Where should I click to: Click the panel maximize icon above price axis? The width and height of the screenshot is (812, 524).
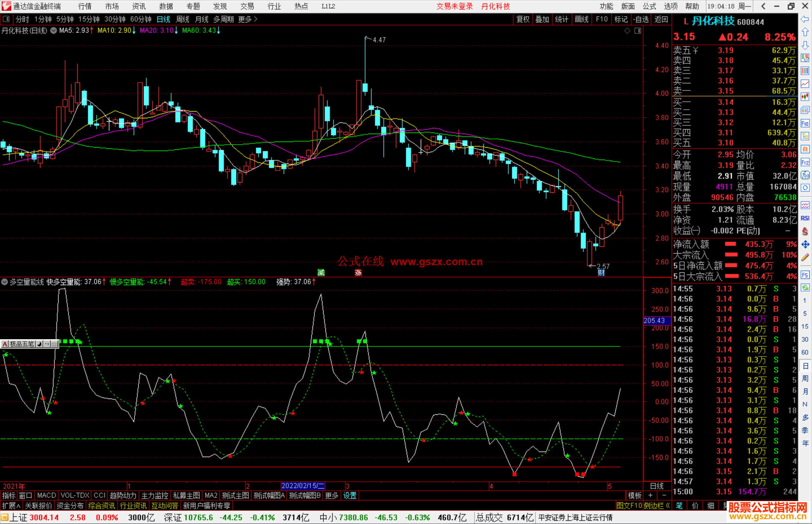(x=638, y=30)
